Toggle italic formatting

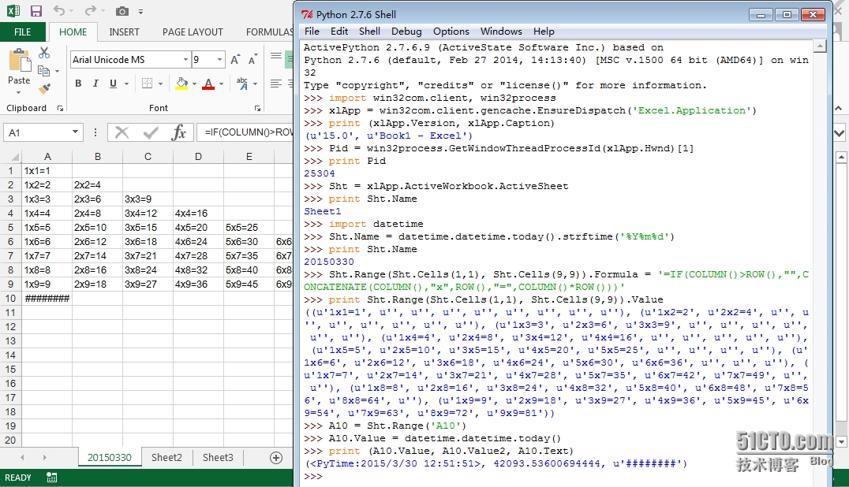click(x=95, y=83)
